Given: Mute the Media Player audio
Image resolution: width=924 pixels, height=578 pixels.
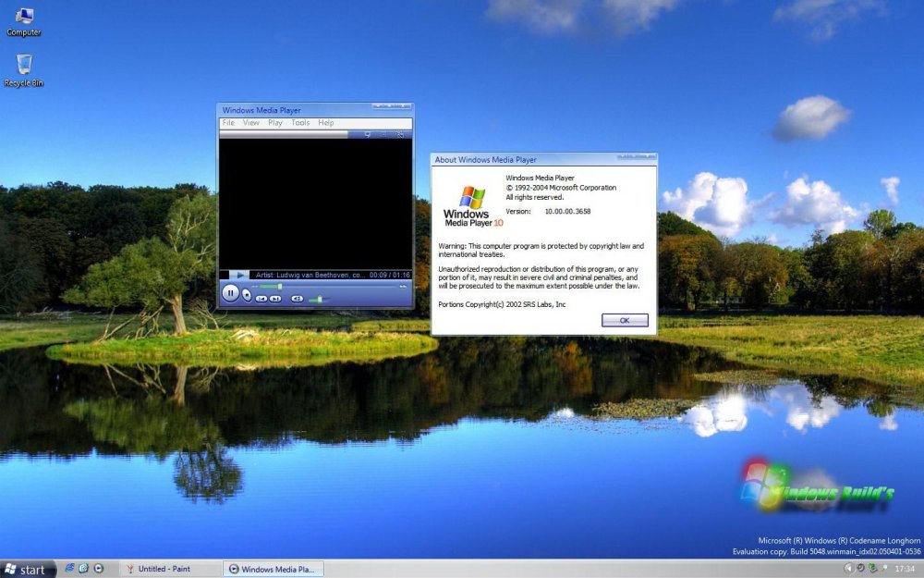Looking at the screenshot, I should point(298,299).
